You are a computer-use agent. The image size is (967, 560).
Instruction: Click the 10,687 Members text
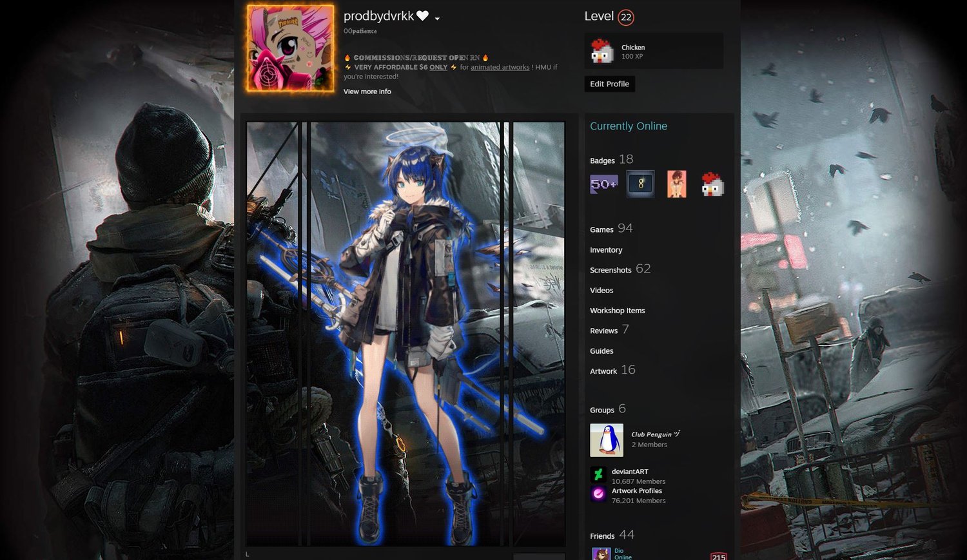638,481
